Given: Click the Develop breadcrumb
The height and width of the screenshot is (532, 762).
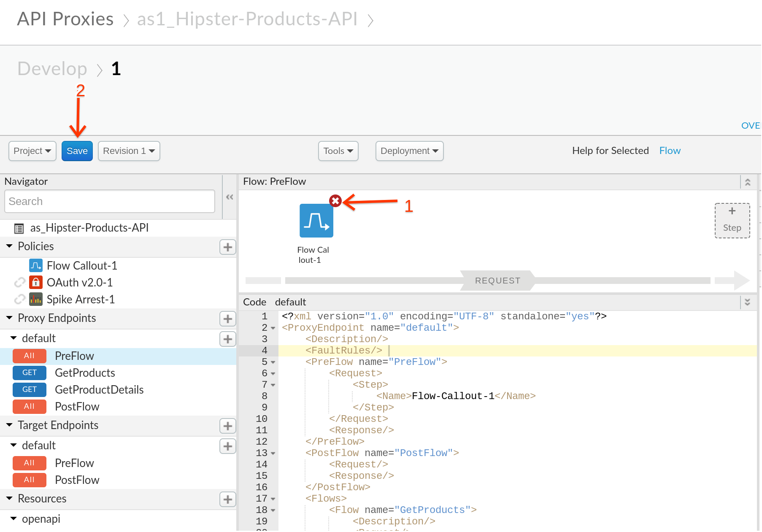Looking at the screenshot, I should (52, 68).
